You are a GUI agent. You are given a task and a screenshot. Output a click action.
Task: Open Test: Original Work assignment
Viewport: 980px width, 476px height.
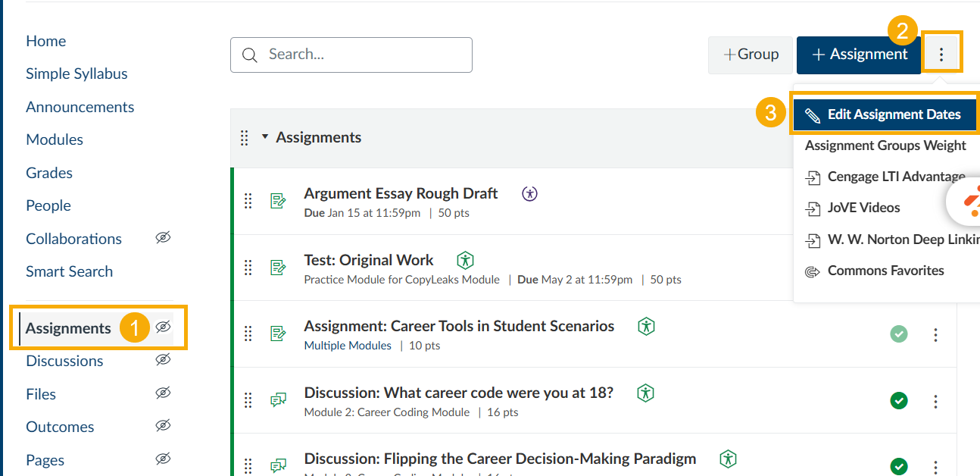coord(369,260)
